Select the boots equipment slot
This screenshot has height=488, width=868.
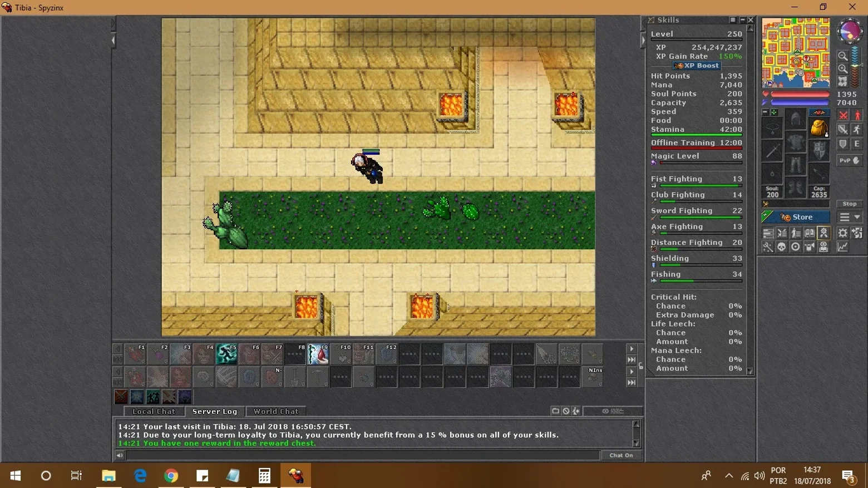(x=796, y=188)
